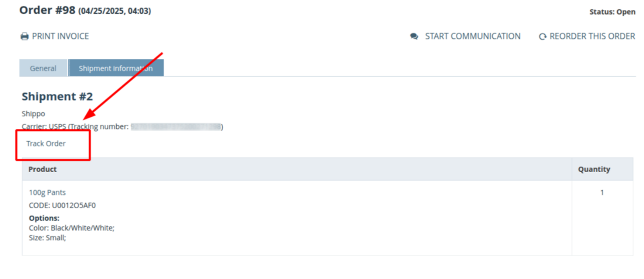
Task: Select the Shipment information tab
Action: 116,68
